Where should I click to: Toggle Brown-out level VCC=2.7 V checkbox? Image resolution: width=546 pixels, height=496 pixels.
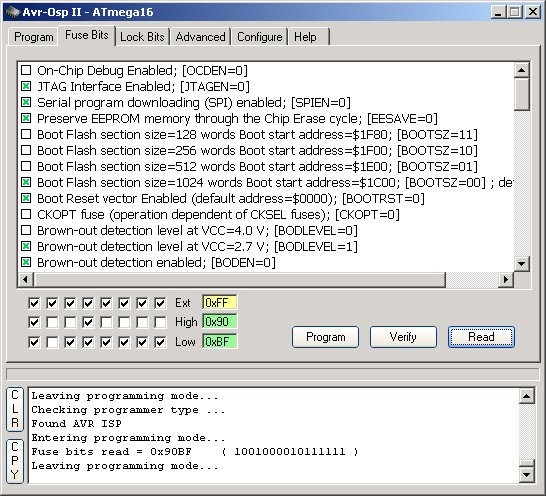pyautogui.click(x=26, y=247)
